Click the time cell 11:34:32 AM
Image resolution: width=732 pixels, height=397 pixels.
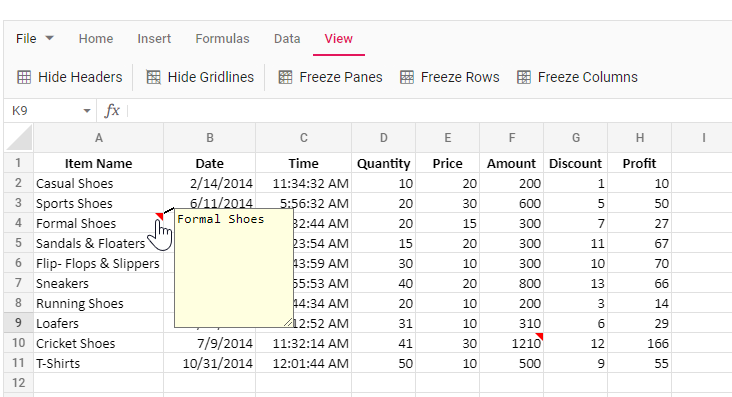tap(303, 183)
